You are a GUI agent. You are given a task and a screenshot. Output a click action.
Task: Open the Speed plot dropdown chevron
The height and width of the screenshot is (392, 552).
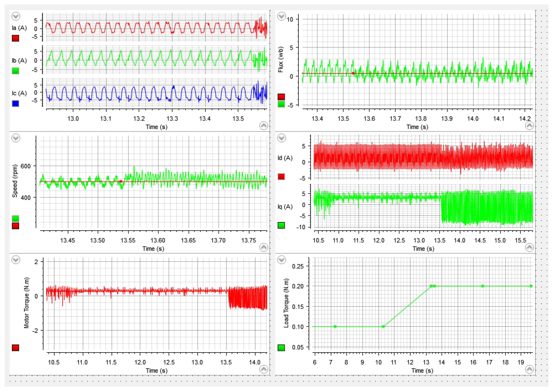(x=16, y=138)
